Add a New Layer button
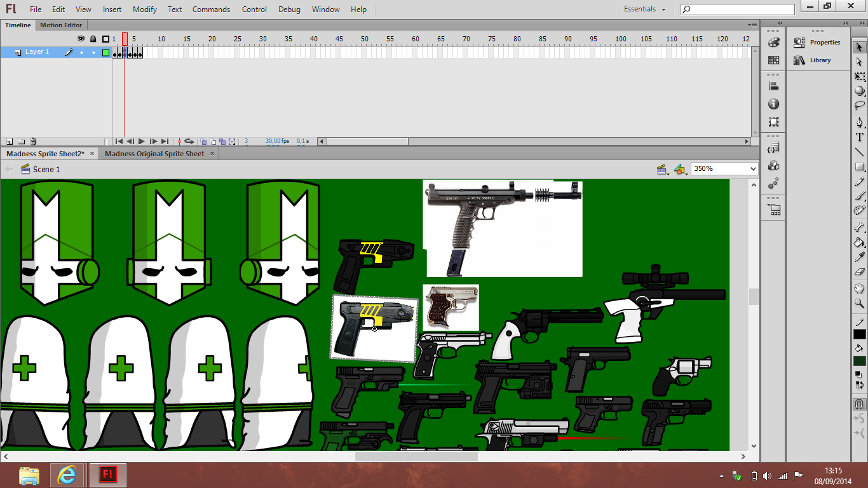Screen dimensions: 868x488 (x=10, y=142)
